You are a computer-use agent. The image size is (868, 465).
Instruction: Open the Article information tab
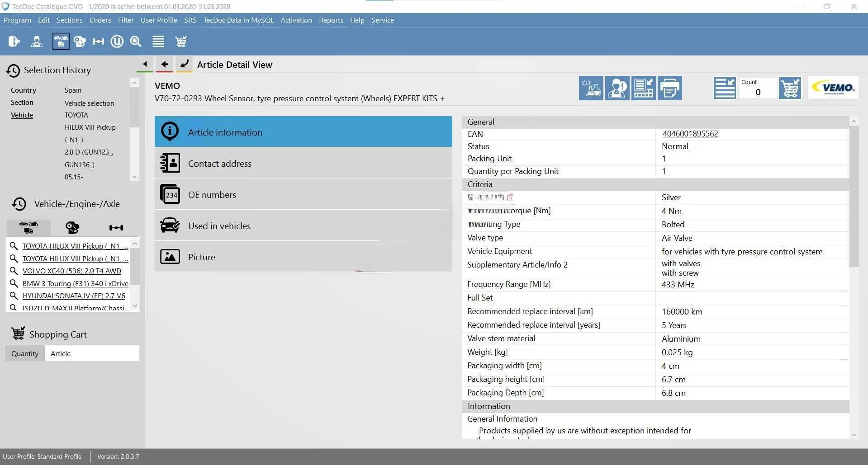[x=303, y=132]
